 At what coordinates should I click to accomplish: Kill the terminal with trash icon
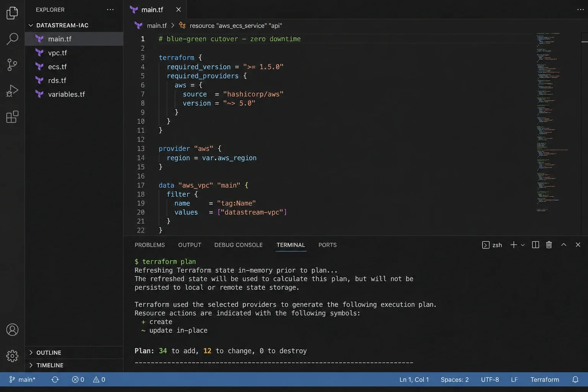[549, 245]
